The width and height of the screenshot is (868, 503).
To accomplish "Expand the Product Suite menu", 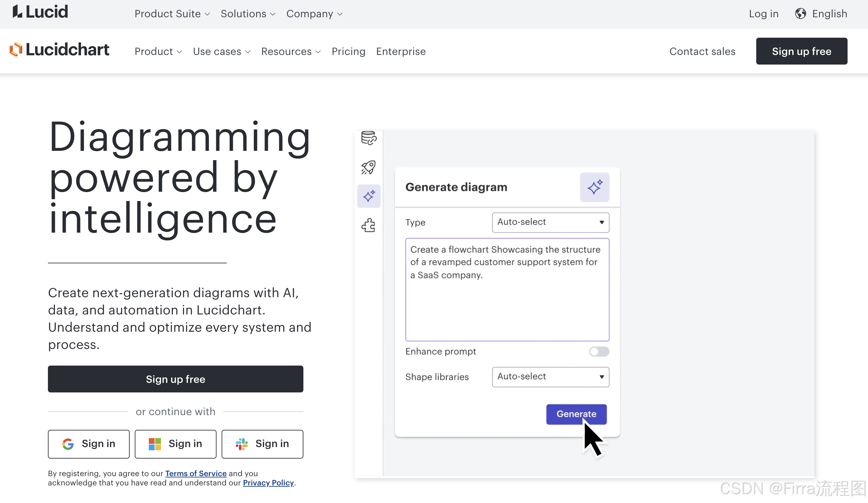I will point(172,14).
